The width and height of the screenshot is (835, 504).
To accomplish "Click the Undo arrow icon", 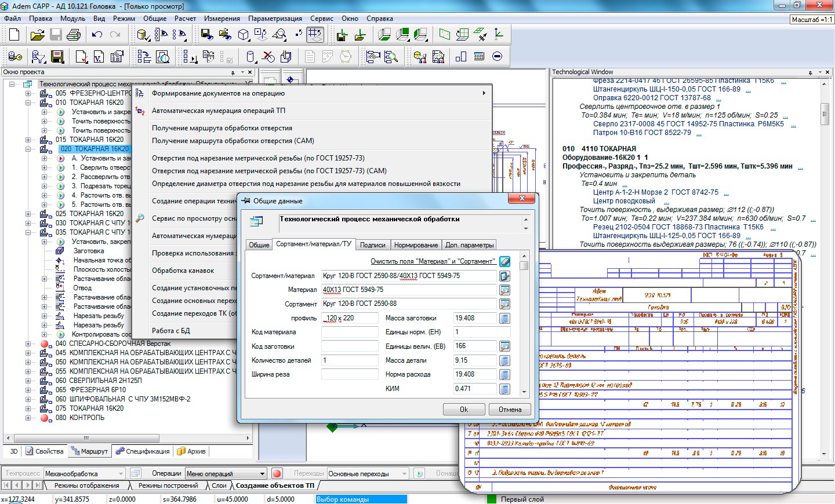I will (x=97, y=35).
